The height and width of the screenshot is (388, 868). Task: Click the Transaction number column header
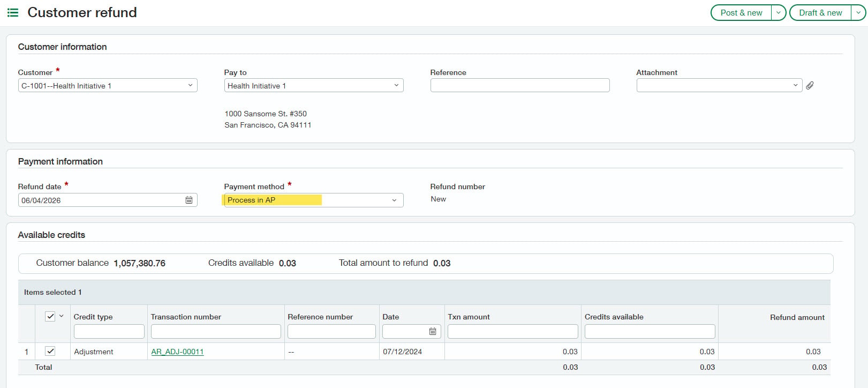pyautogui.click(x=186, y=317)
